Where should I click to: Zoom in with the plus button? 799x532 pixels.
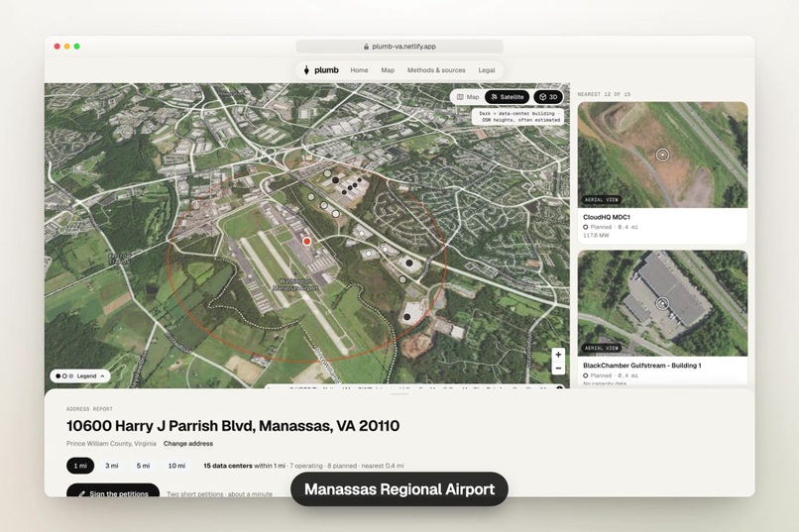point(558,355)
